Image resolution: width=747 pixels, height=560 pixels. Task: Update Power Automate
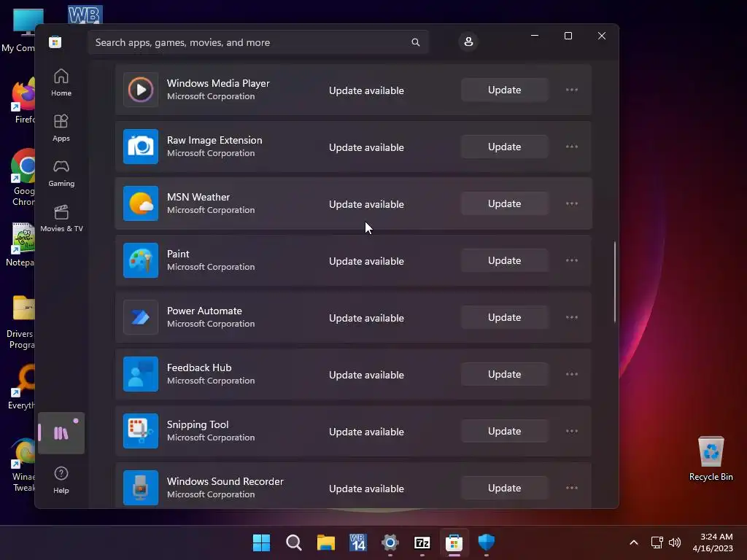[x=505, y=317]
